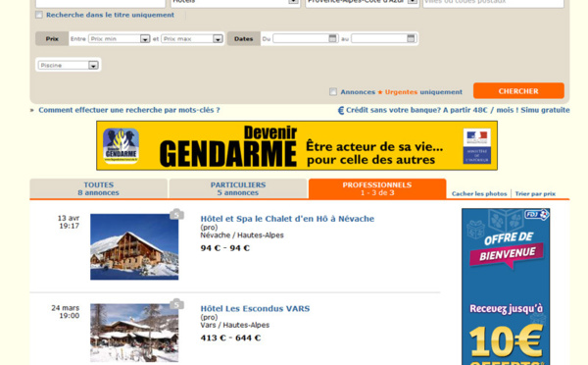Click the euro symbol beside the credit offer
This screenshot has height=365, width=588.
click(x=341, y=111)
